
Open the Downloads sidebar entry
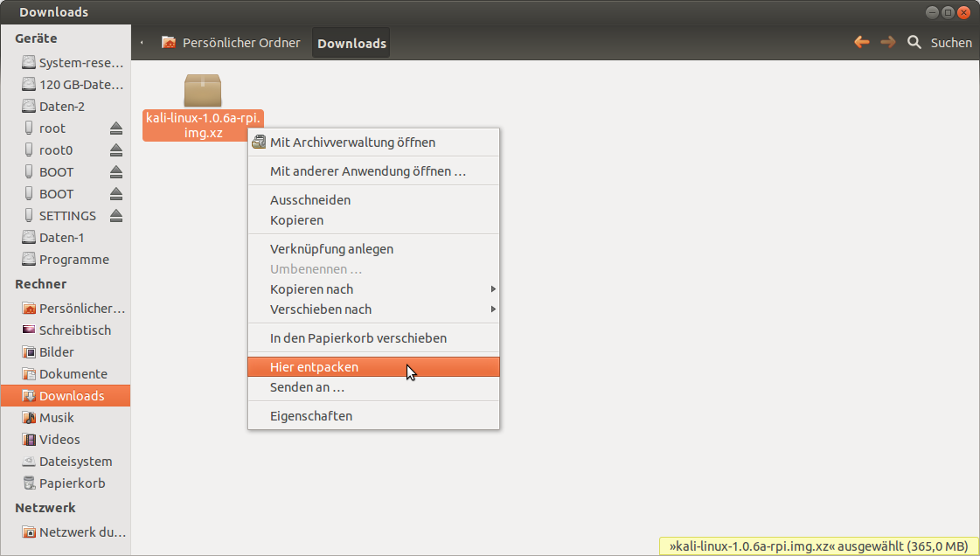click(66, 395)
